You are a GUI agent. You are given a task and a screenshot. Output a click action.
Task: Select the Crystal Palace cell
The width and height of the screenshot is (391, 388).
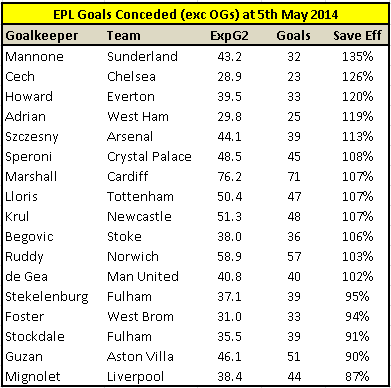[149, 157]
